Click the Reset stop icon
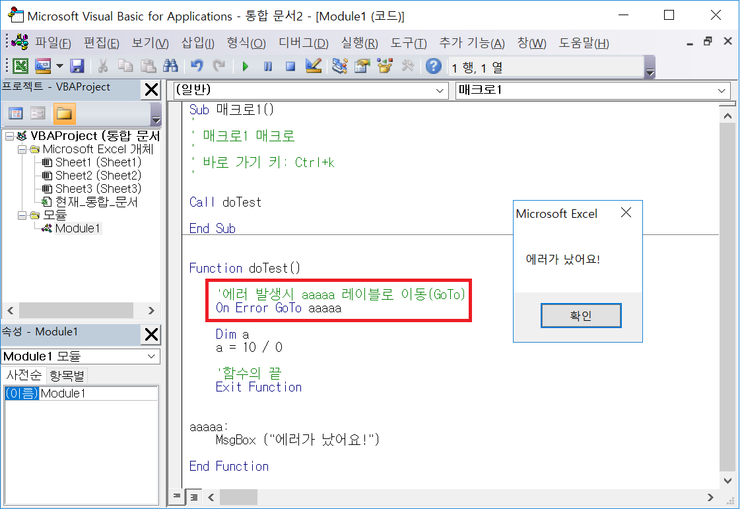This screenshot has height=509, width=740. 290,66
